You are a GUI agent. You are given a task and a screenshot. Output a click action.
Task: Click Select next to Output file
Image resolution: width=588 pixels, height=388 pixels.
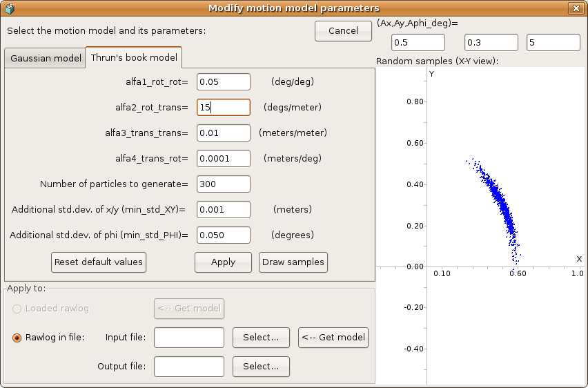click(x=261, y=367)
